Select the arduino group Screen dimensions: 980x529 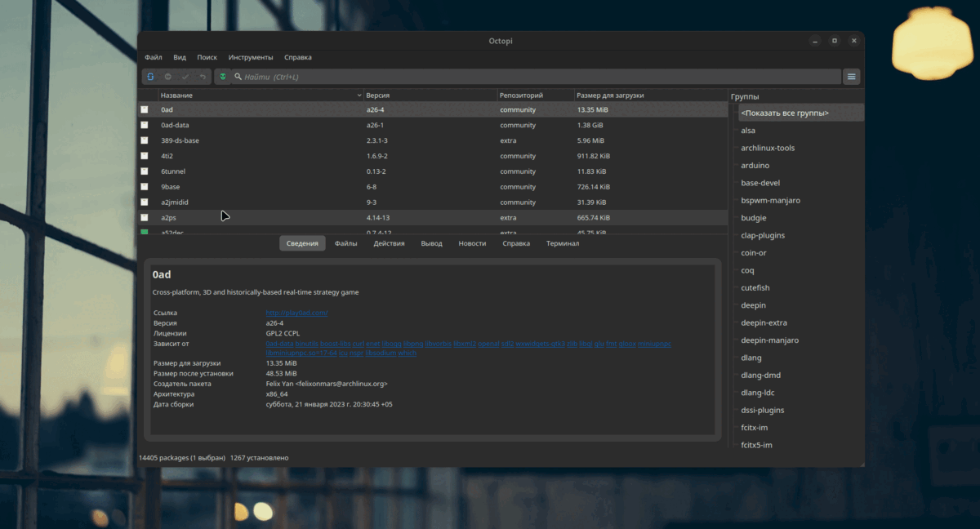pyautogui.click(x=755, y=166)
